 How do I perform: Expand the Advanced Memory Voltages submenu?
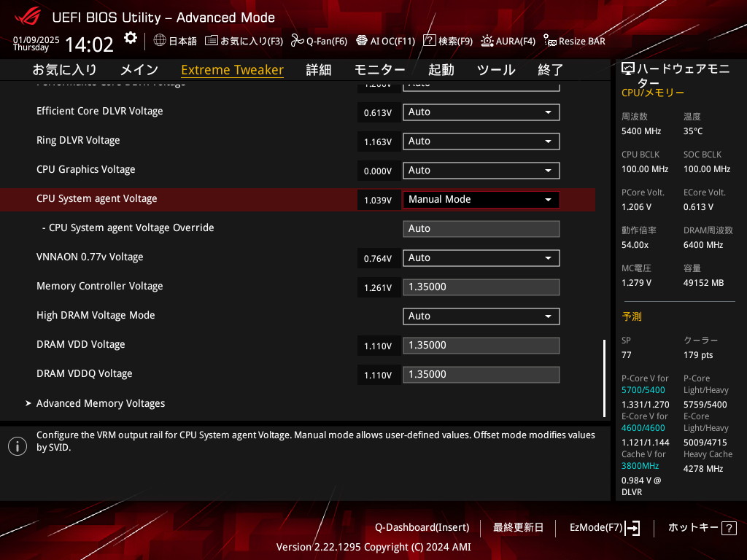pos(101,403)
